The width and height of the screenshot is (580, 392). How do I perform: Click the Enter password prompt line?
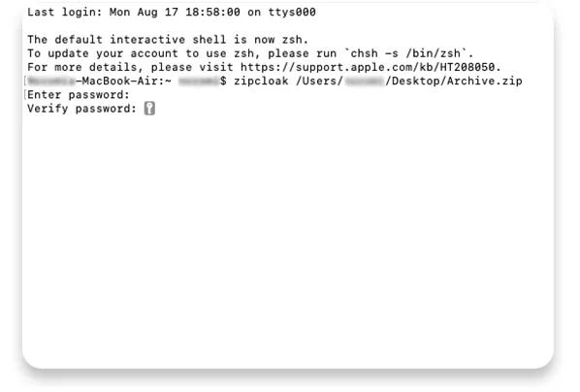pos(79,95)
